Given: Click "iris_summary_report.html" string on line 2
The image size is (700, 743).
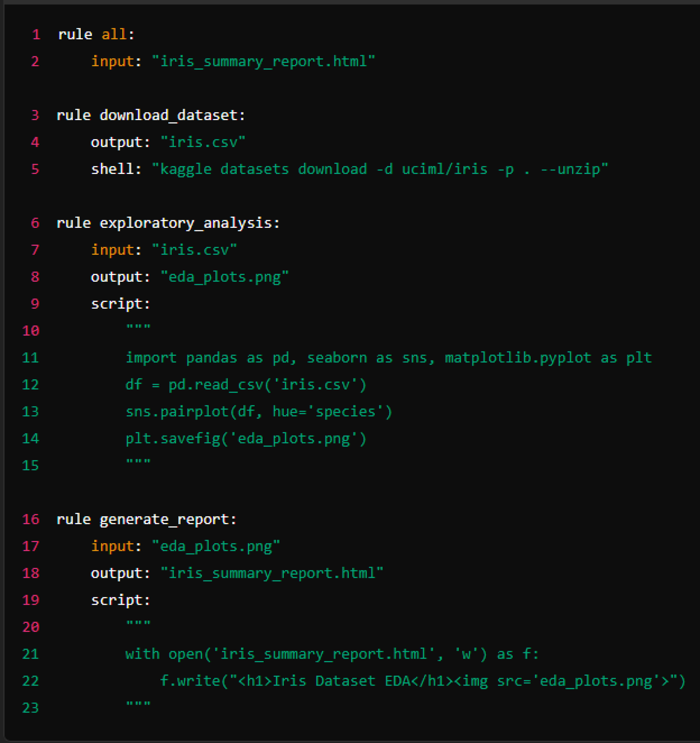Looking at the screenshot, I should (263, 61).
